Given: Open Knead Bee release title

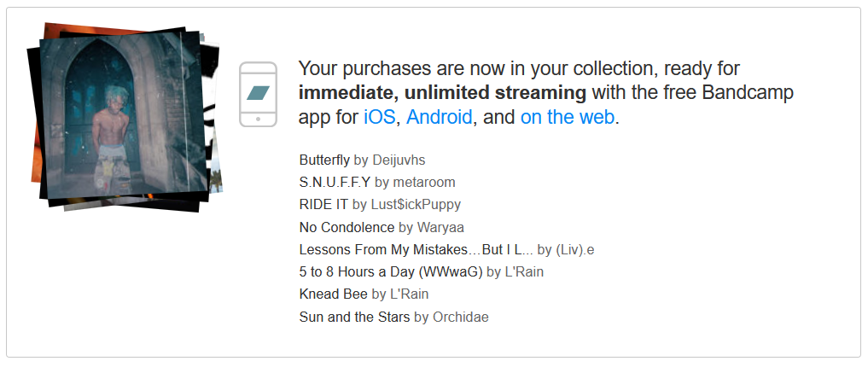Looking at the screenshot, I should point(333,294).
